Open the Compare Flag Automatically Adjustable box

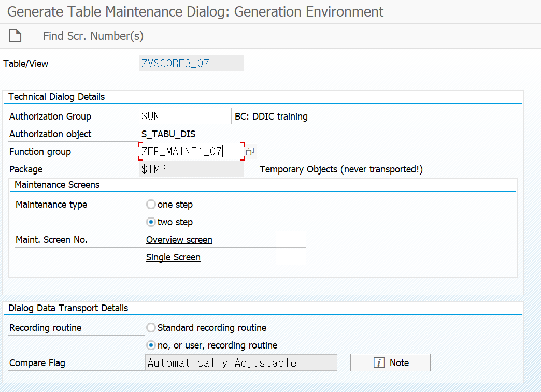[241, 363]
